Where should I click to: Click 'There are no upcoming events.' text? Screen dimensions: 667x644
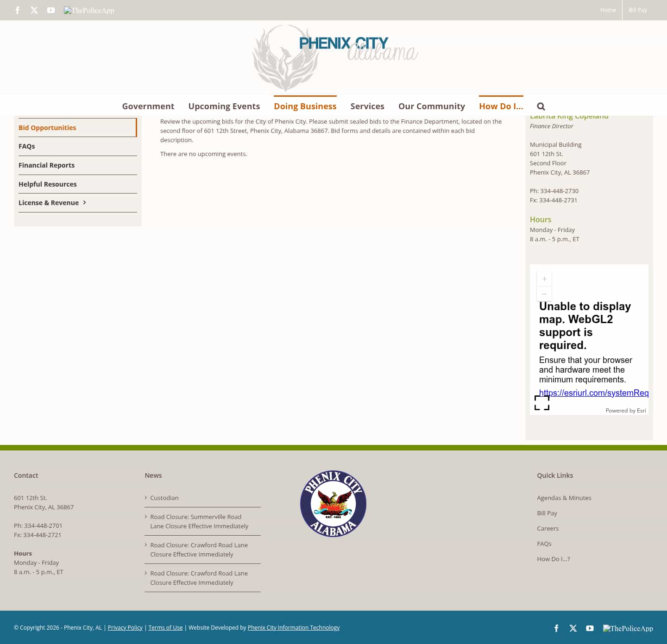coord(204,154)
